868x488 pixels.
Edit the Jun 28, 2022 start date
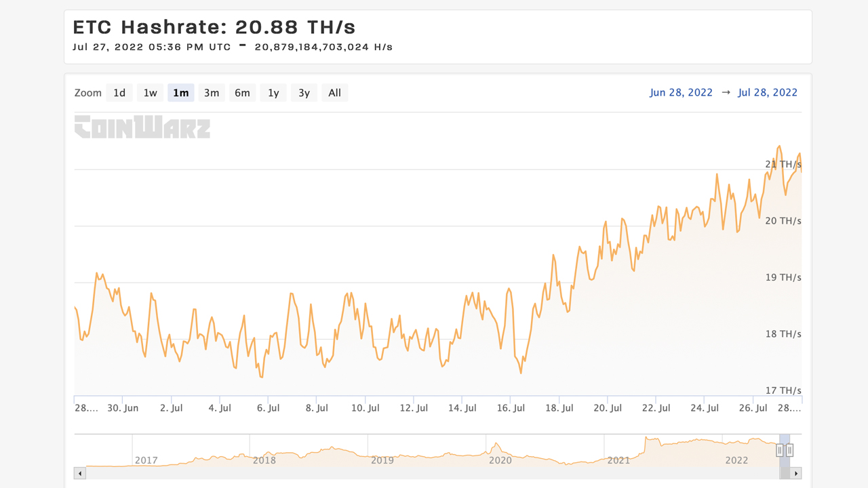(681, 92)
